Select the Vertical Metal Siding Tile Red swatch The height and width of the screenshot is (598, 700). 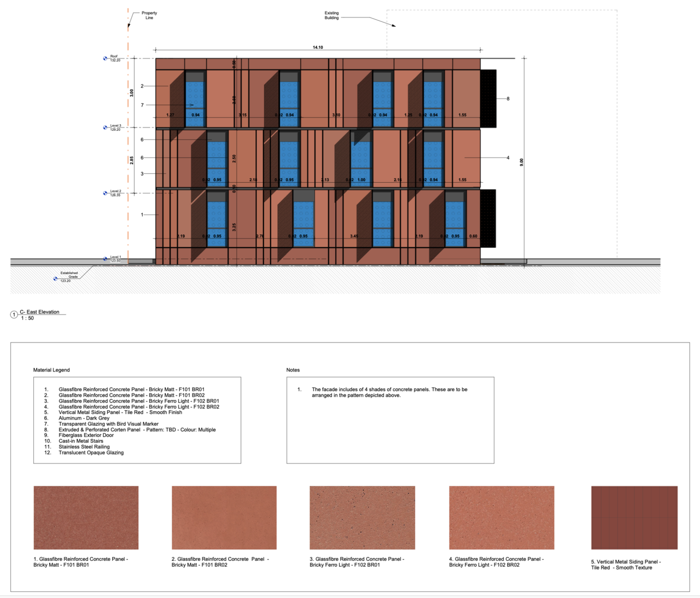click(x=634, y=518)
